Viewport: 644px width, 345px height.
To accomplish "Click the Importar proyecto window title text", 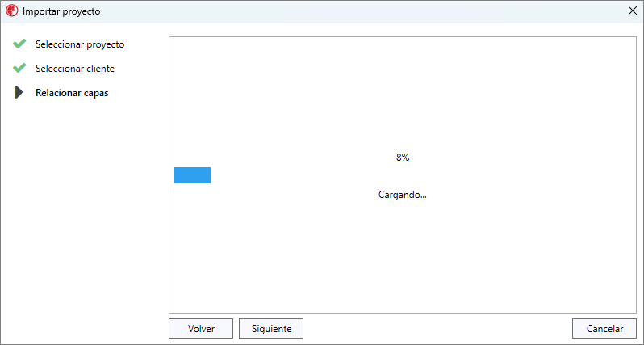I will coord(61,11).
